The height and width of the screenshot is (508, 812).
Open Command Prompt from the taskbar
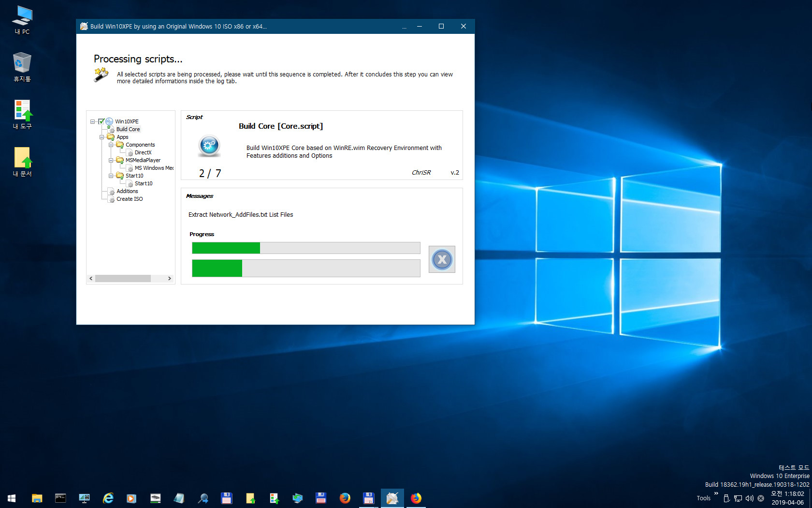pyautogui.click(x=60, y=498)
